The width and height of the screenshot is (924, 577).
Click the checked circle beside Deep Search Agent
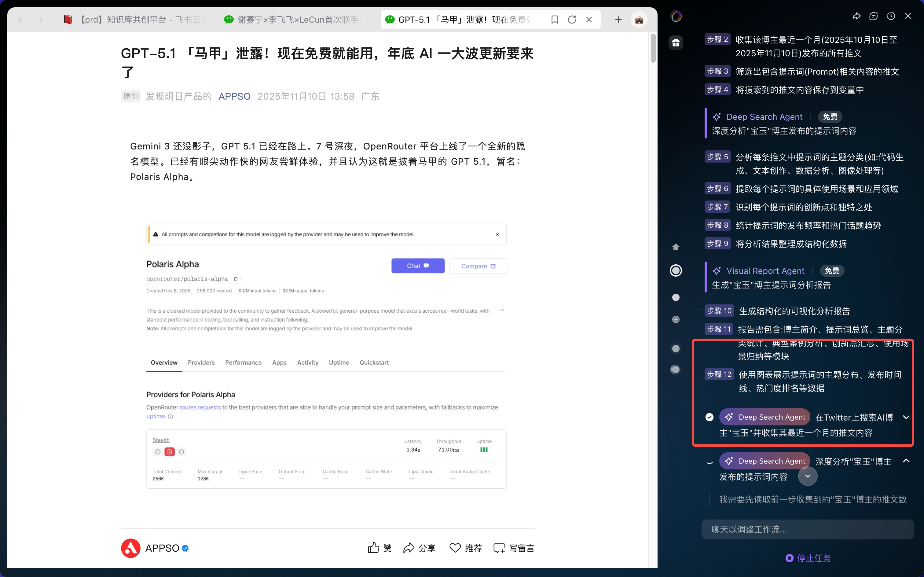(709, 417)
